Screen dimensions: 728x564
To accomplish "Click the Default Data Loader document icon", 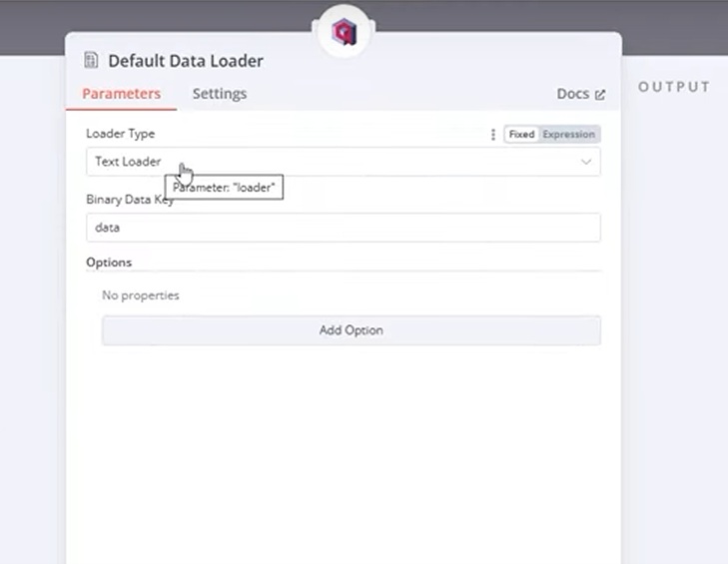I will coord(91,60).
